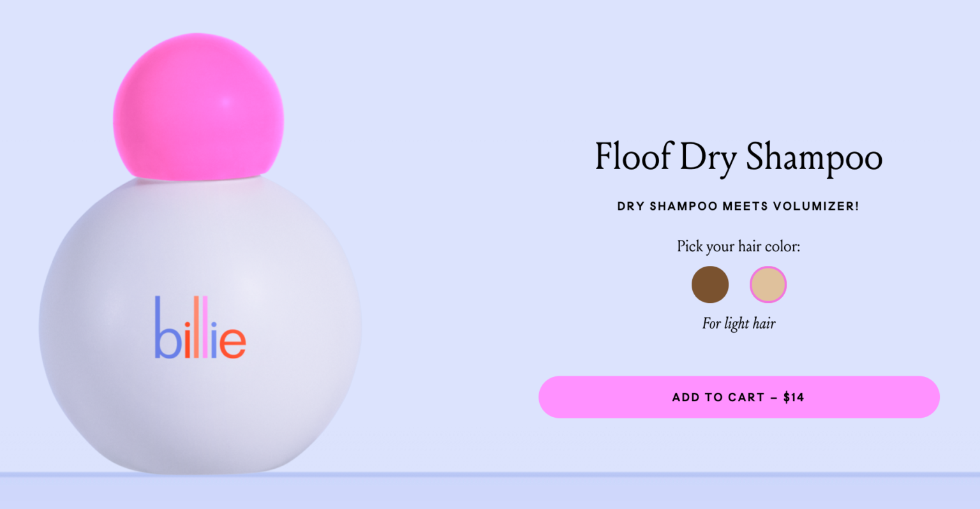
Task: Click the $14 price on the cart button
Action: (x=794, y=397)
